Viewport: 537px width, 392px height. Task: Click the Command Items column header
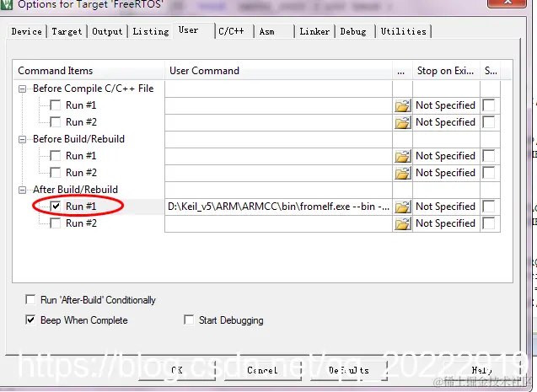pos(89,71)
